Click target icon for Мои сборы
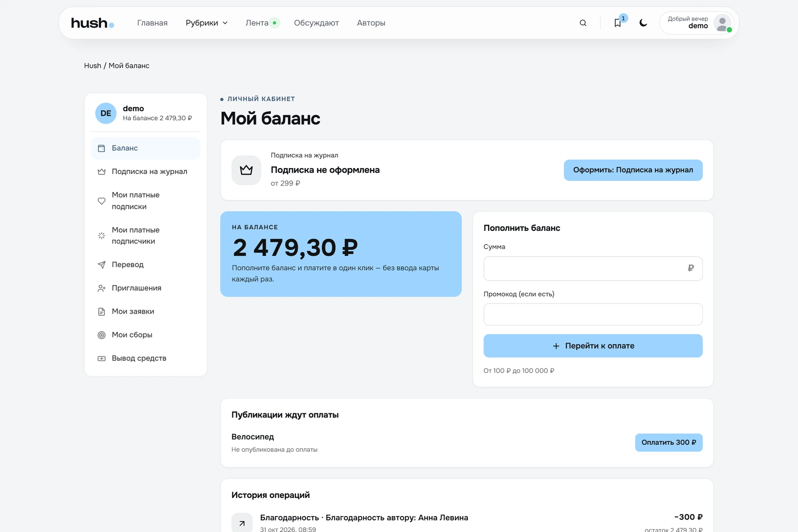Viewport: 798px width, 532px height. pyautogui.click(x=102, y=335)
